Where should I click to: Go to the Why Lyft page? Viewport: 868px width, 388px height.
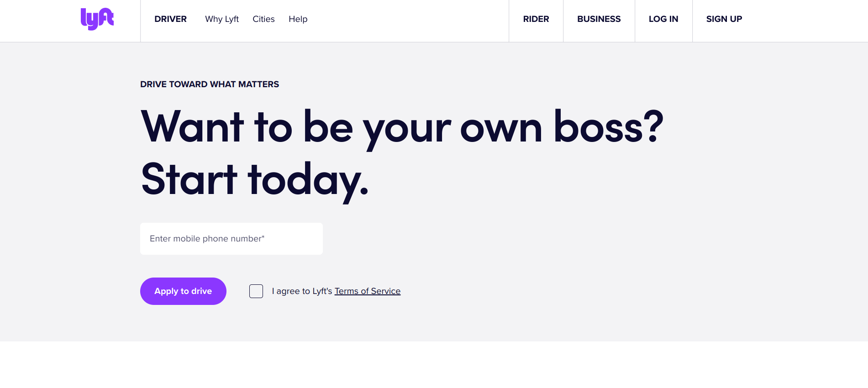coord(221,19)
